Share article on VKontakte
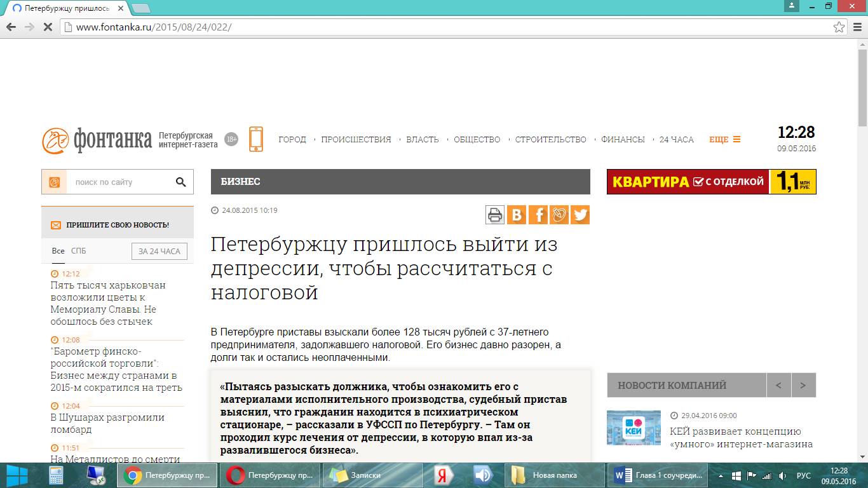Image resolution: width=868 pixels, height=488 pixels. [x=517, y=215]
